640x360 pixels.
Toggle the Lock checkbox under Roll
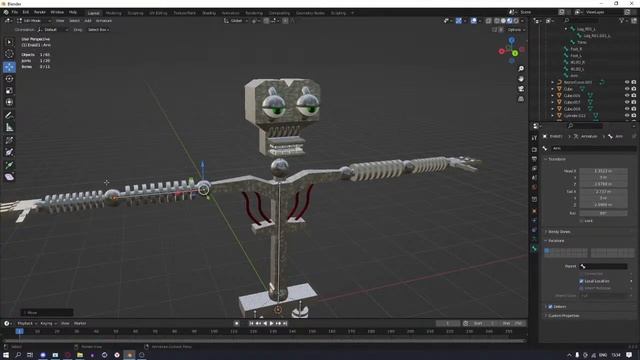(581, 221)
